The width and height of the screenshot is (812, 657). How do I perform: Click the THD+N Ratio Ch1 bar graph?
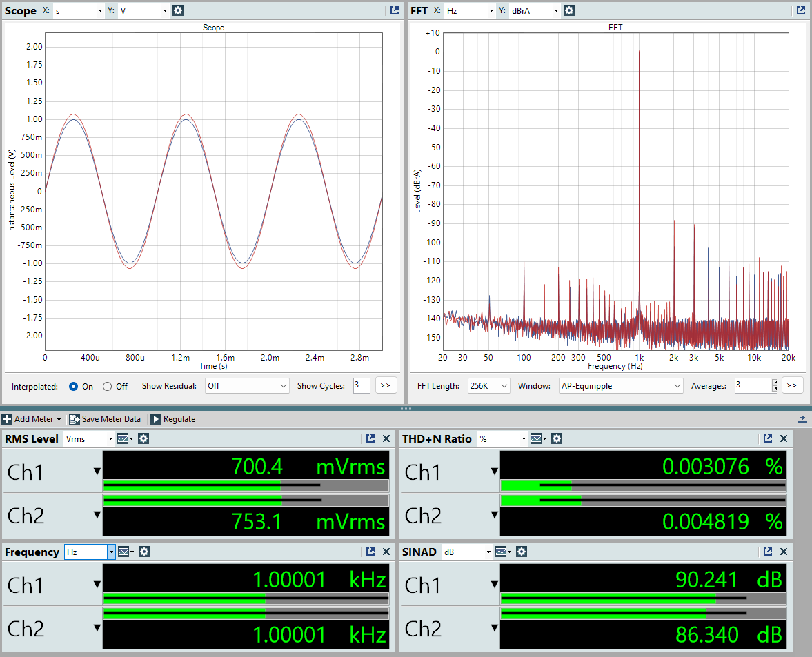643,485
